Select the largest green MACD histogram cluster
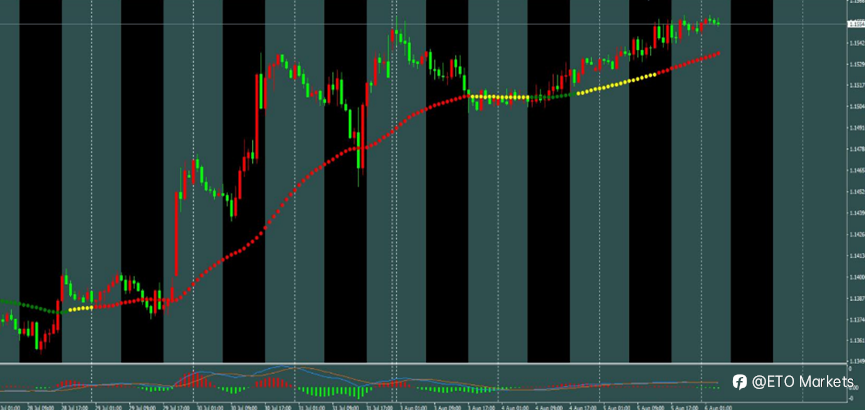Screen dimensions: 865x410 [x=333, y=392]
